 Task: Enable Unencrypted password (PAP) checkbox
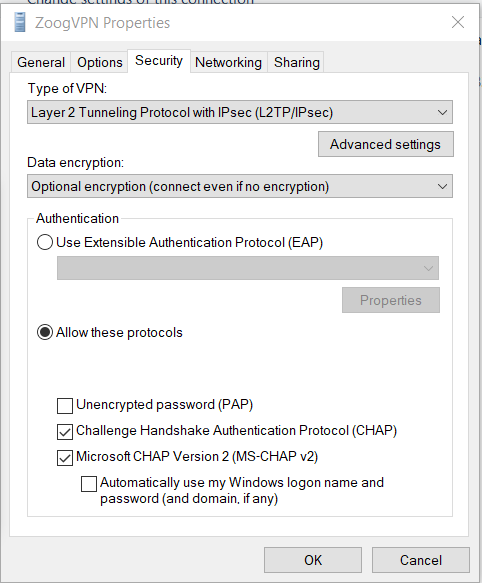tap(65, 406)
